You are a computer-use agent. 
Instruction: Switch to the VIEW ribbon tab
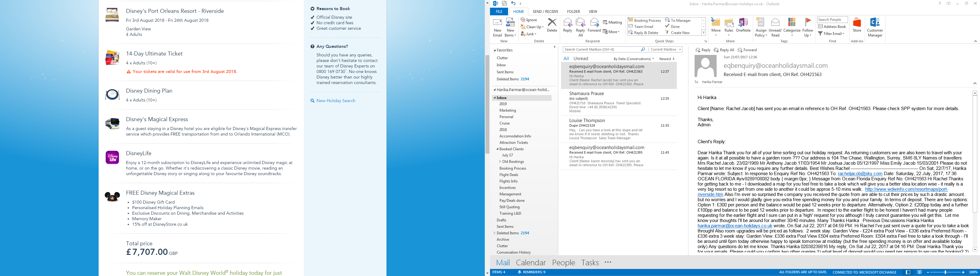click(x=593, y=11)
